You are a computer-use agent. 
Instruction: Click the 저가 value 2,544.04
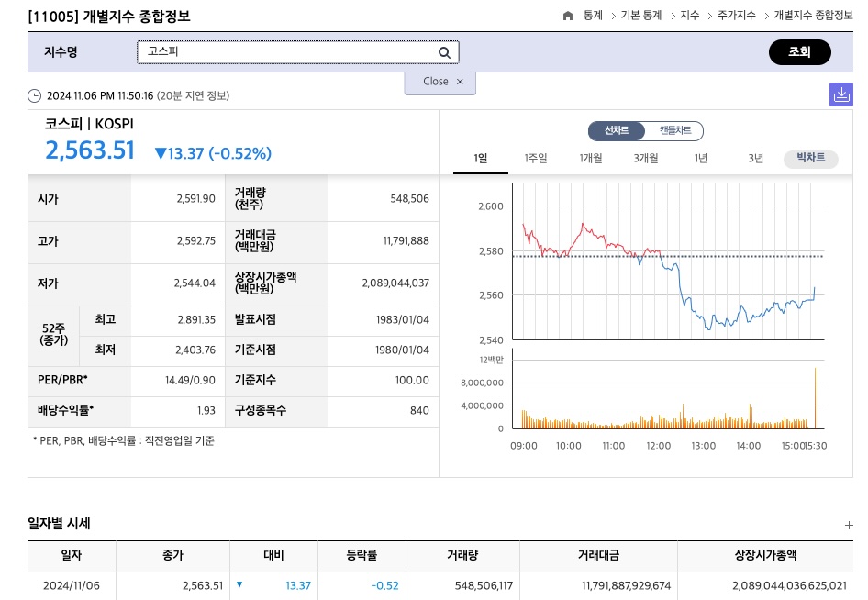[195, 283]
